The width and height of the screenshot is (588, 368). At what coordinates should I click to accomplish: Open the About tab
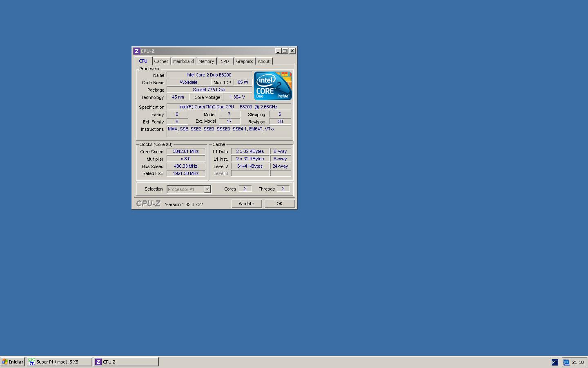[264, 61]
